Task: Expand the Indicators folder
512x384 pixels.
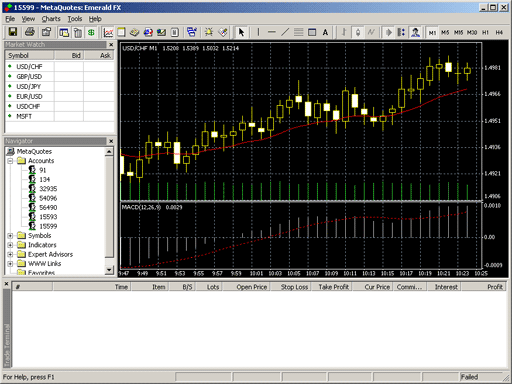Action: [x=10, y=245]
